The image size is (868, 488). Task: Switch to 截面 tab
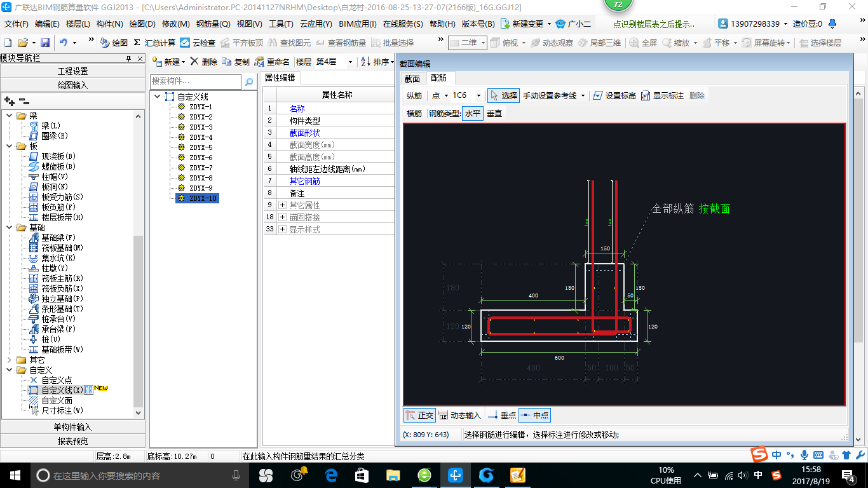(x=412, y=79)
